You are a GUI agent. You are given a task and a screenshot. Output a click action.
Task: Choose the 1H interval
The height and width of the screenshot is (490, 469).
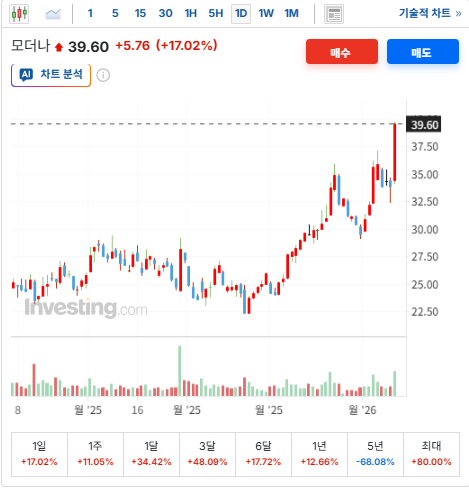(191, 13)
